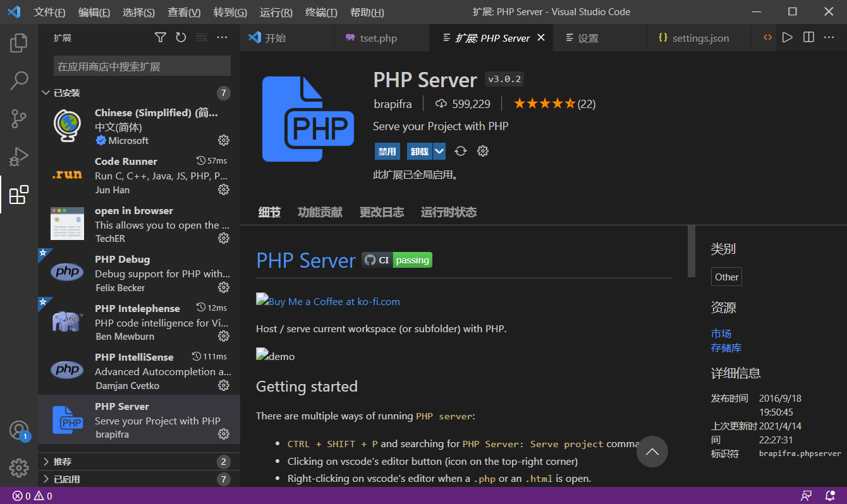Close the 扩展: PHP Server tab
This screenshot has height=504, width=847.
[541, 38]
